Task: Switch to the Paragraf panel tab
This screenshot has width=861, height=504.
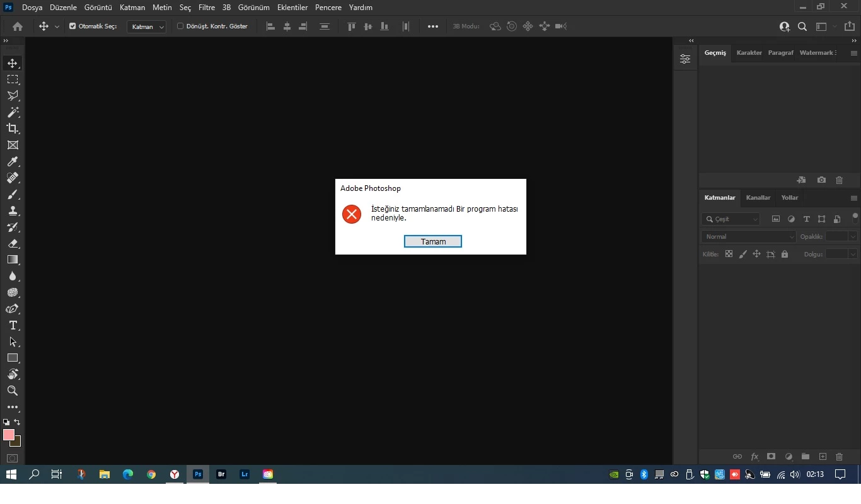Action: [780, 53]
